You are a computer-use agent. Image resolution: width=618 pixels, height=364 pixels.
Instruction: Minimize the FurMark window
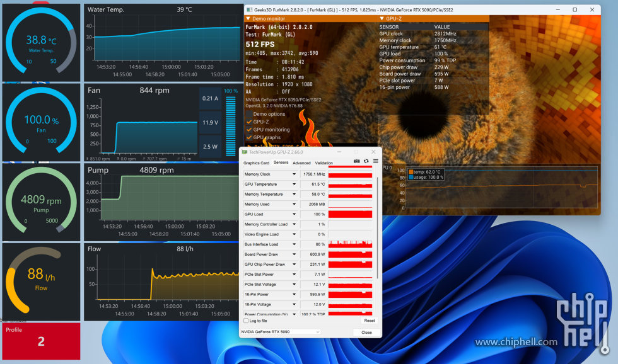557,10
